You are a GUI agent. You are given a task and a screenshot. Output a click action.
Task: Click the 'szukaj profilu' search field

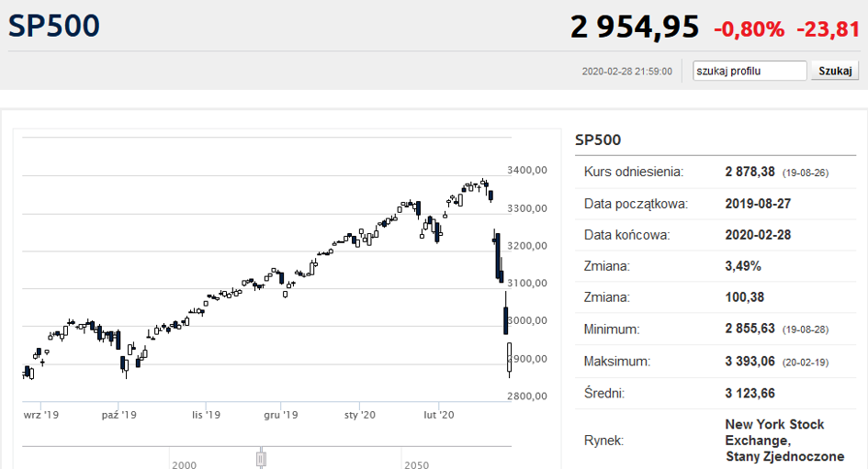(750, 71)
